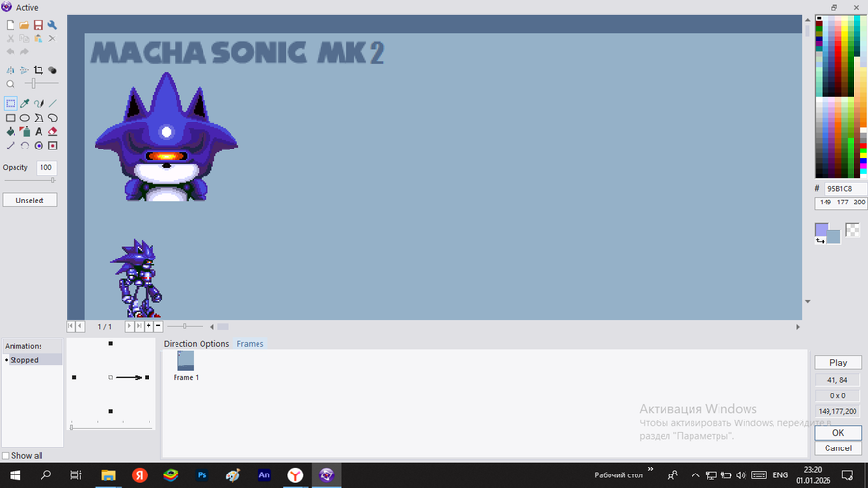Image resolution: width=868 pixels, height=488 pixels.
Task: Choose the right direction point
Action: point(147,377)
